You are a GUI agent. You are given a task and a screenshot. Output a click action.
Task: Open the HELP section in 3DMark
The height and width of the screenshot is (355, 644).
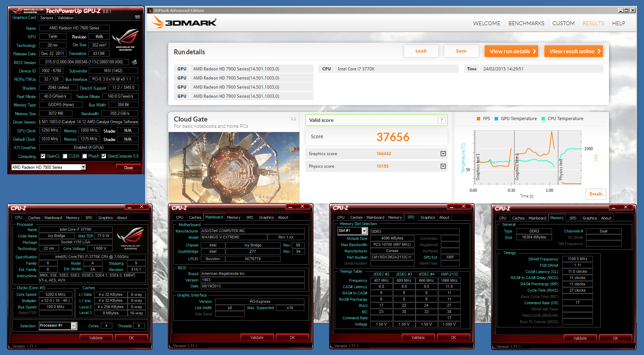pyautogui.click(x=618, y=23)
